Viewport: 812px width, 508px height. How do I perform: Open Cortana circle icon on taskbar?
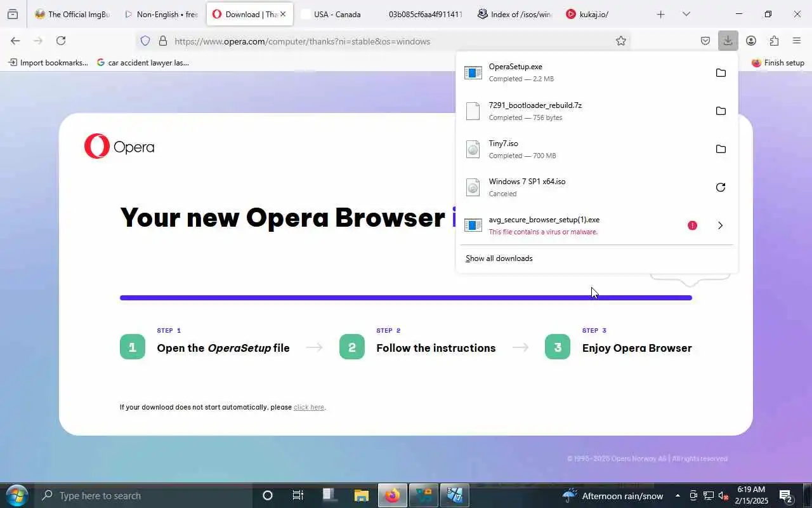click(x=268, y=495)
